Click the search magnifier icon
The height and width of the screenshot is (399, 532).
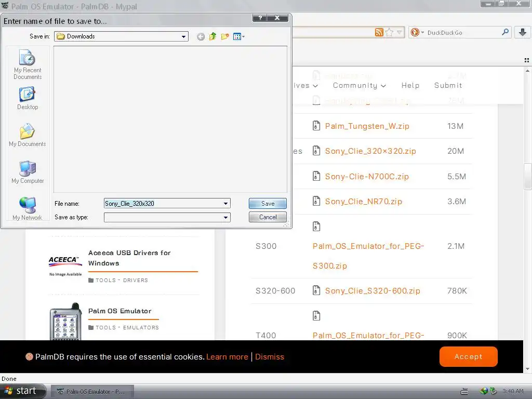[x=505, y=32]
